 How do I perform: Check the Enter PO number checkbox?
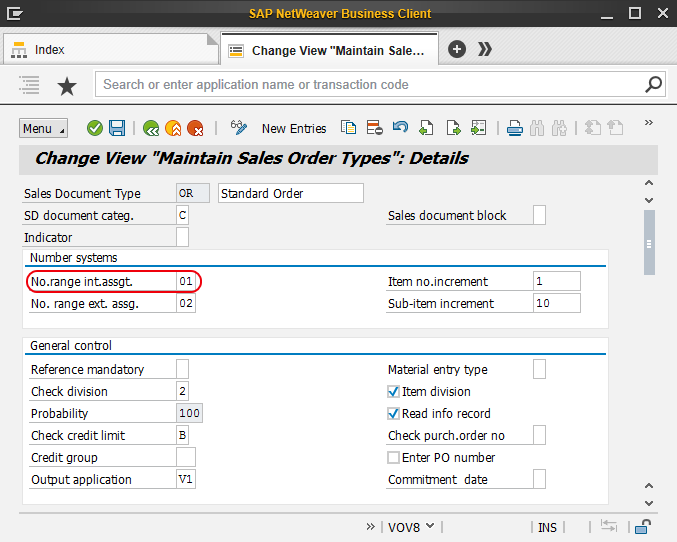[393, 457]
